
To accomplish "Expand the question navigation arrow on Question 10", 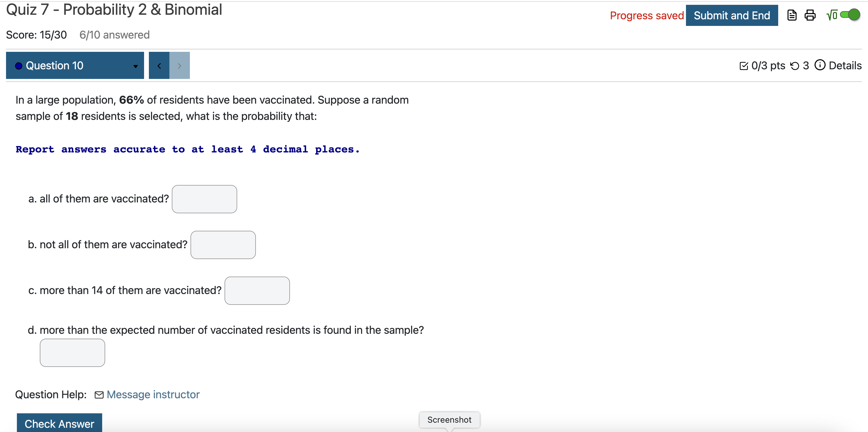I will point(135,66).
